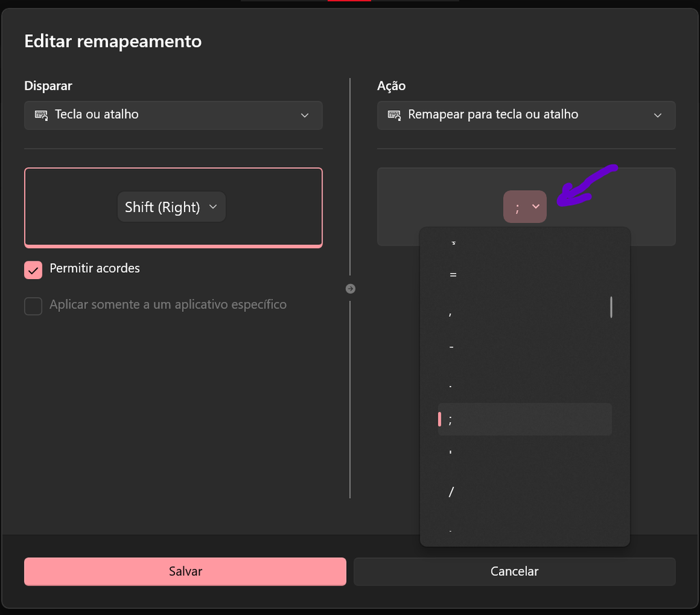Image resolution: width=700 pixels, height=615 pixels.
Task: Select the forward slash entry in the key list
Action: coord(524,492)
